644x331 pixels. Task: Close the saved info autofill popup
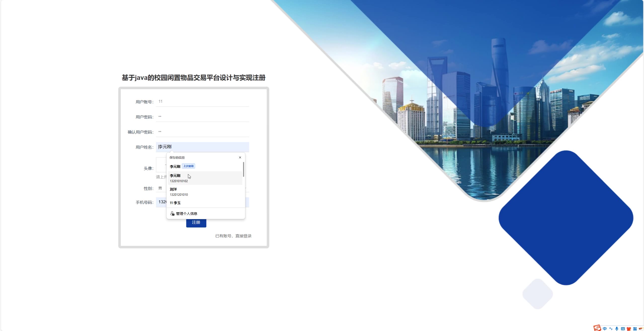pos(240,157)
